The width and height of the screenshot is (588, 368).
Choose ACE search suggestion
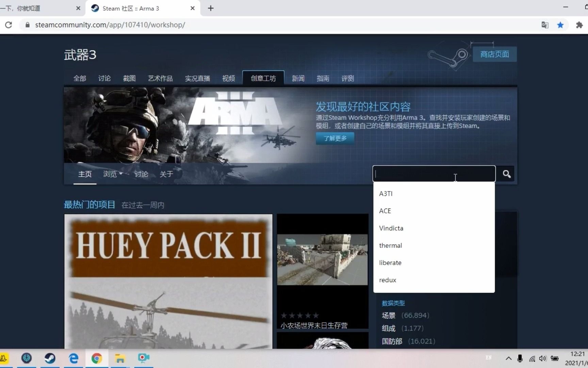click(434, 211)
